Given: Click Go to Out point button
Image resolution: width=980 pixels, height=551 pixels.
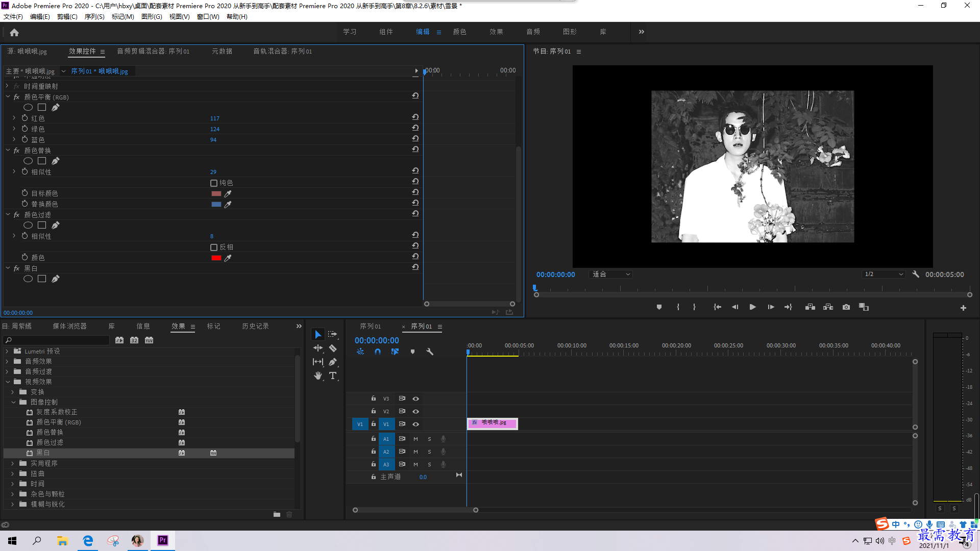Looking at the screenshot, I should [788, 307].
